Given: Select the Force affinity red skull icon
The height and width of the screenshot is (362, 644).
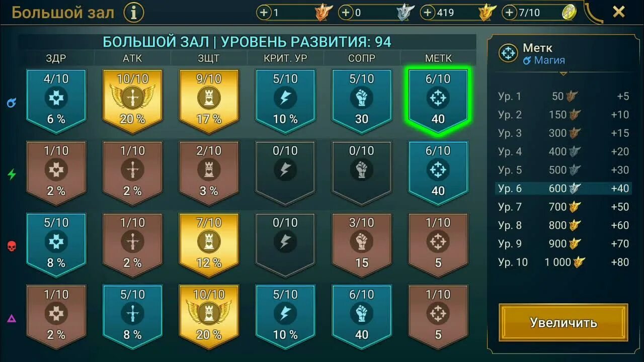Looking at the screenshot, I should (x=12, y=246).
